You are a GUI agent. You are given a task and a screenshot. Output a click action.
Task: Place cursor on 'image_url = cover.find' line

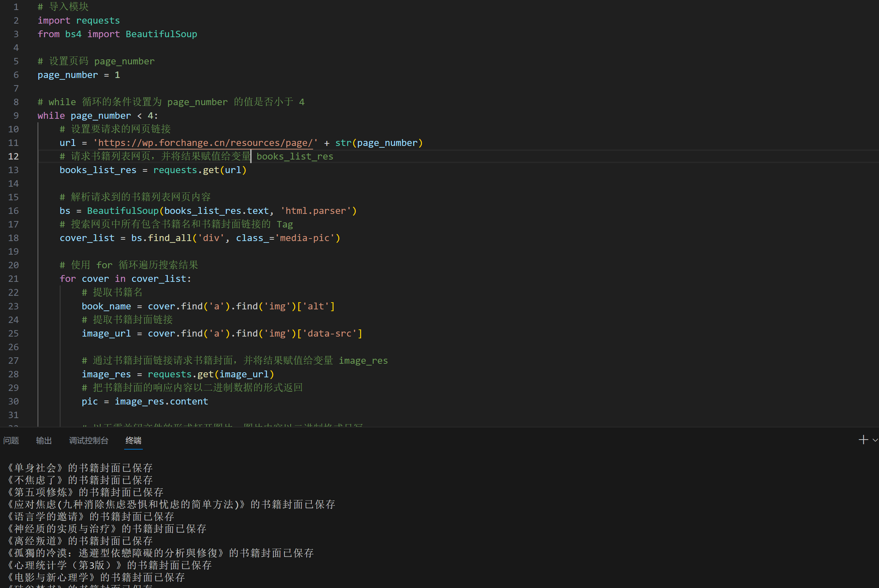[x=222, y=334]
